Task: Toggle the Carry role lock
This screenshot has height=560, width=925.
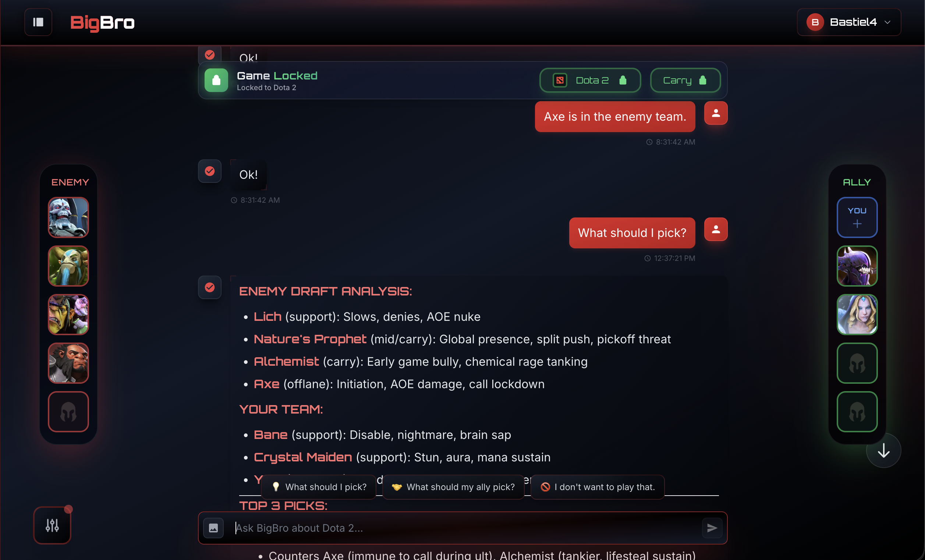Action: coord(685,80)
